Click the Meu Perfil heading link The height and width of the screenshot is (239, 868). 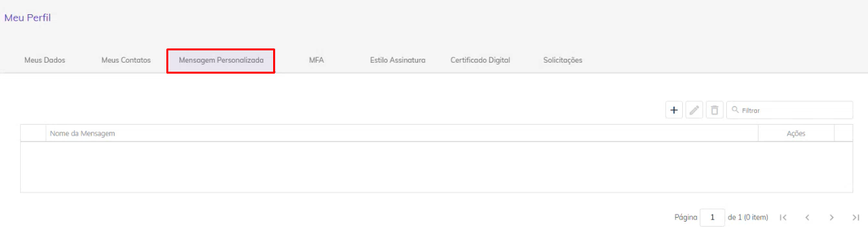(x=27, y=18)
